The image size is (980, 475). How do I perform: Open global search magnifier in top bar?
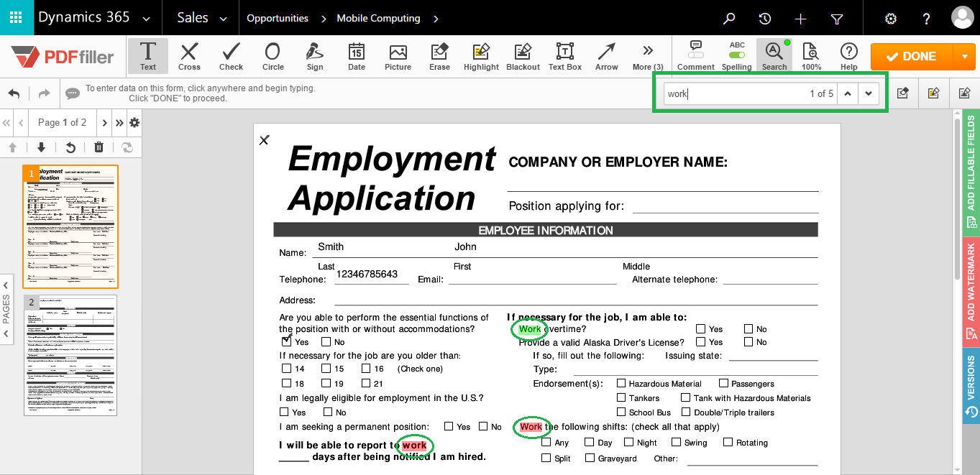729,19
